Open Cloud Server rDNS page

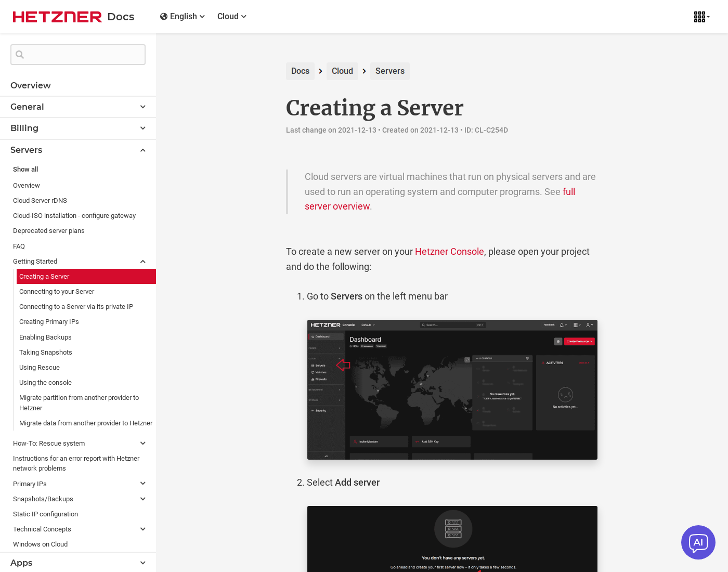tap(40, 201)
